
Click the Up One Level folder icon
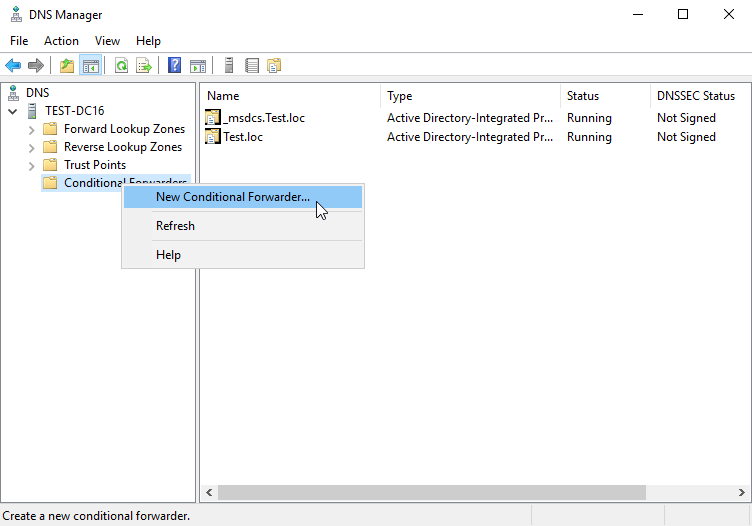[x=67, y=65]
